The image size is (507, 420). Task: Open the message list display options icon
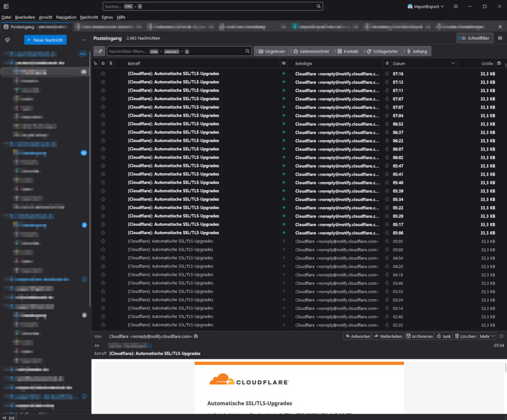click(500, 38)
